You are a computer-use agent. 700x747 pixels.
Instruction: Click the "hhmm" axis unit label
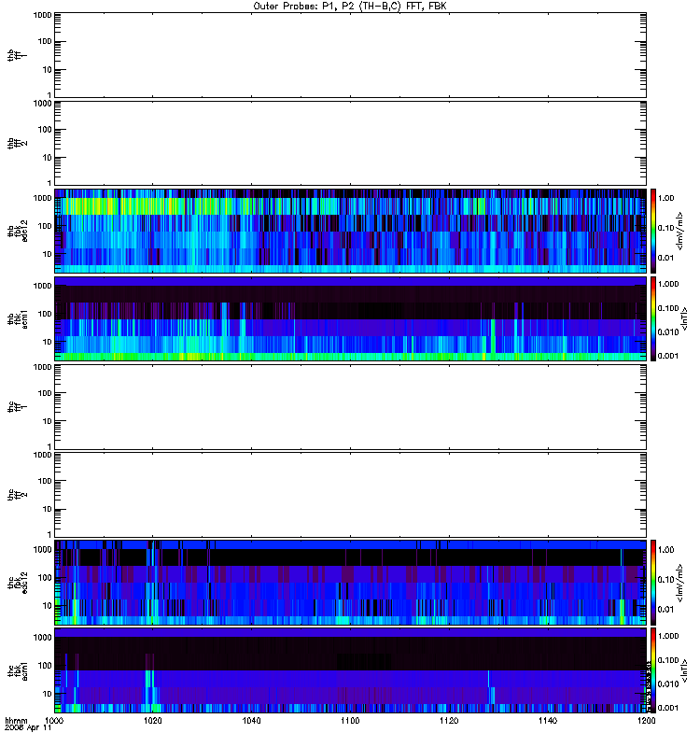click(x=16, y=720)
